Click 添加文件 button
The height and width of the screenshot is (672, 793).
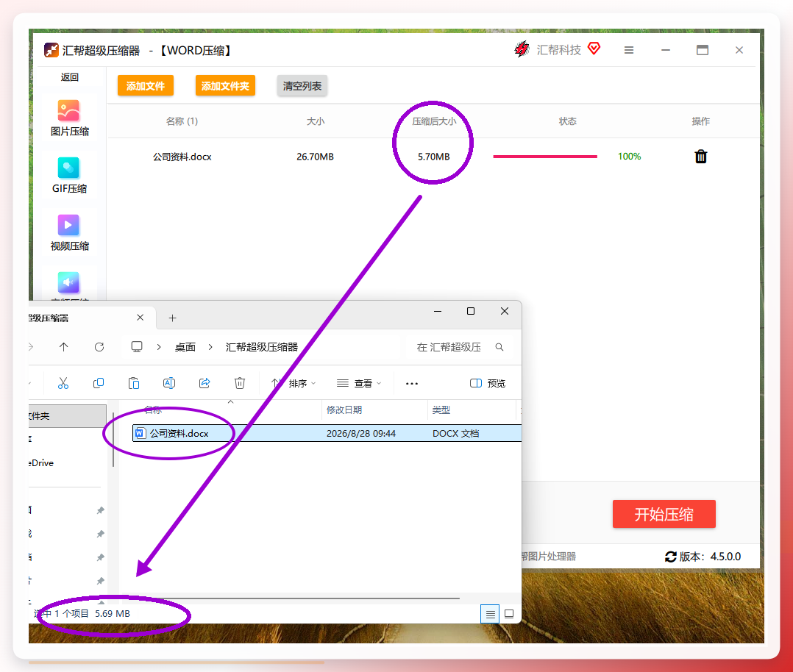pos(146,86)
